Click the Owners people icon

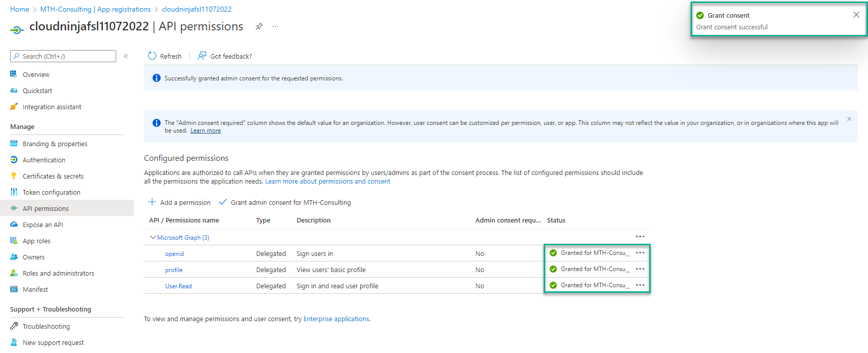point(14,257)
